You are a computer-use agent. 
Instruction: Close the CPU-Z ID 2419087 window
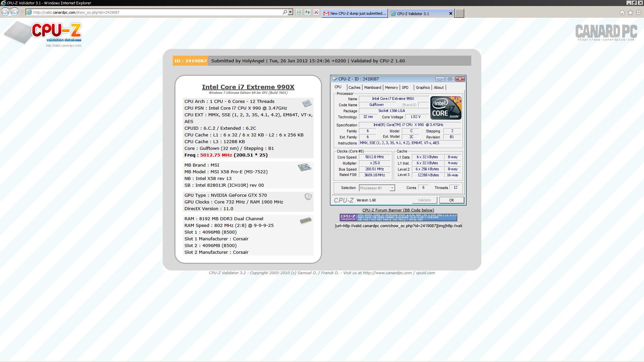pyautogui.click(x=460, y=79)
